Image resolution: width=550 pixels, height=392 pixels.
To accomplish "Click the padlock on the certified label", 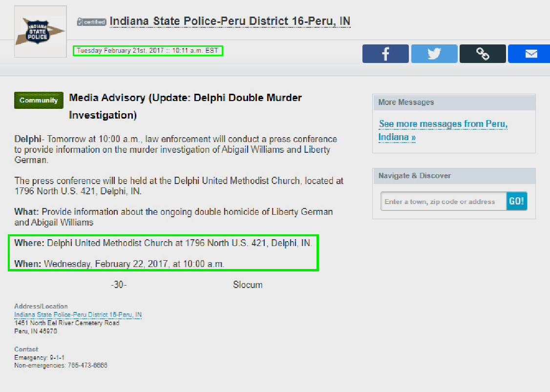I will pyautogui.click(x=80, y=21).
